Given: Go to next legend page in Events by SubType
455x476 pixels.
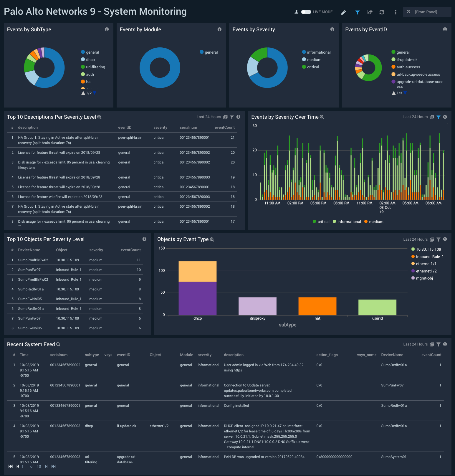Looking at the screenshot, I should [95, 93].
